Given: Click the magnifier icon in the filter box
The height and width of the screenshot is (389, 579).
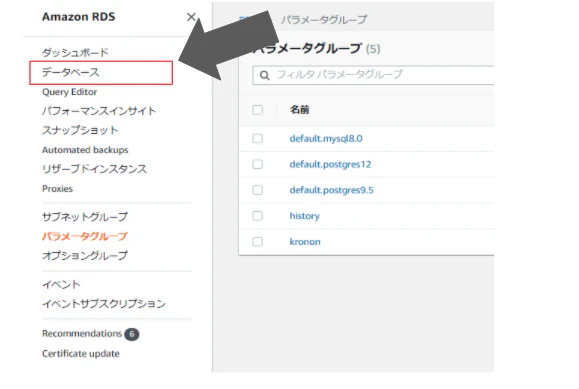Looking at the screenshot, I should (x=264, y=75).
